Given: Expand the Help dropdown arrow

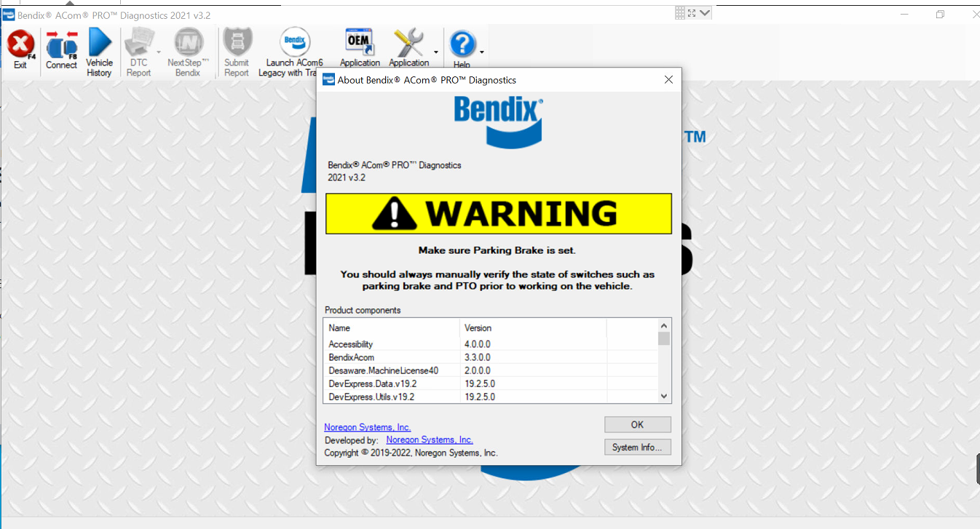Looking at the screenshot, I should pos(481,52).
